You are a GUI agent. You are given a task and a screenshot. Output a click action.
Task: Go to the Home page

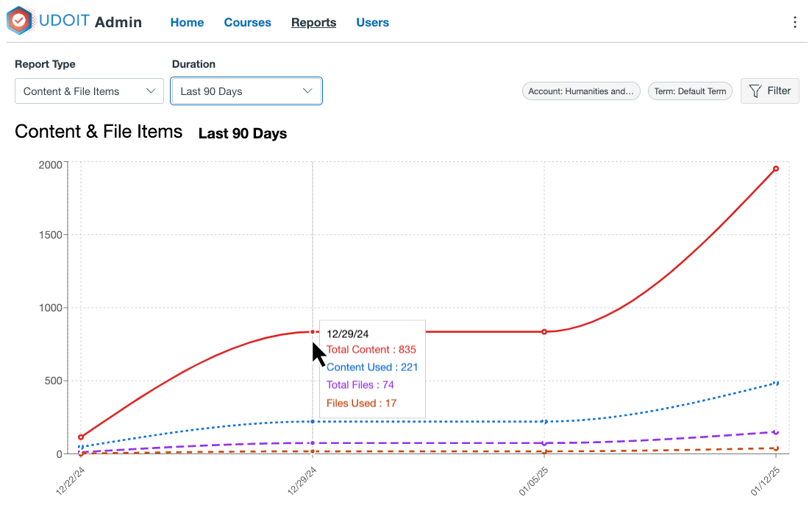pyautogui.click(x=187, y=23)
